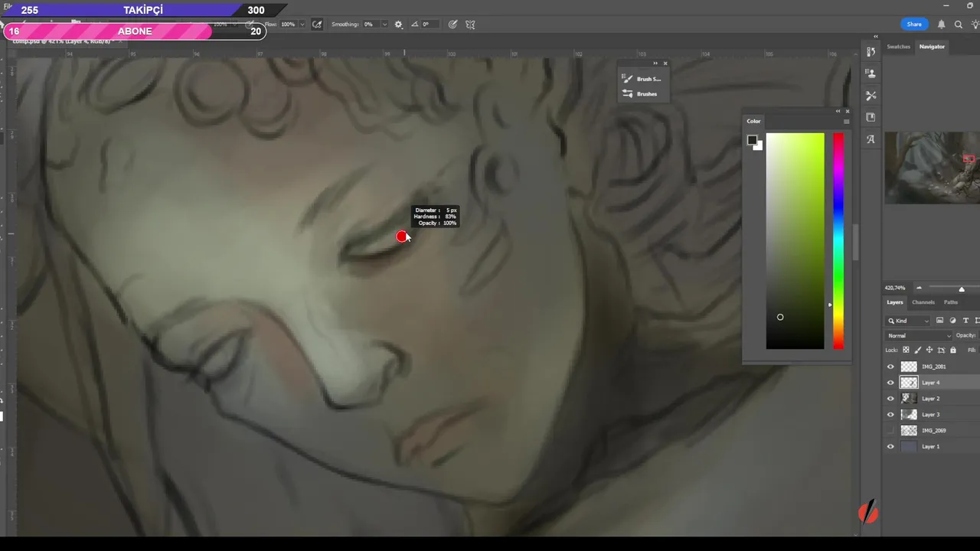
Task: Click the foreground color swatch
Action: click(752, 141)
